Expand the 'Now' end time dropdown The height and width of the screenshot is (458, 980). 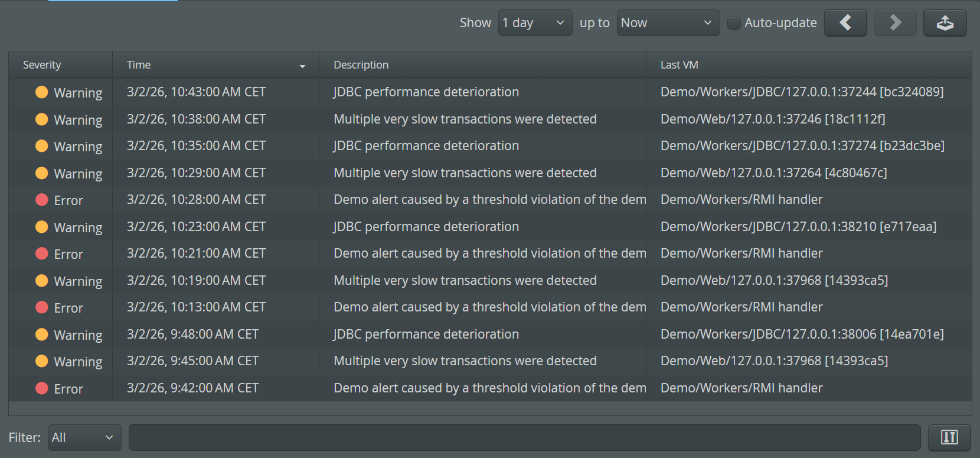668,23
